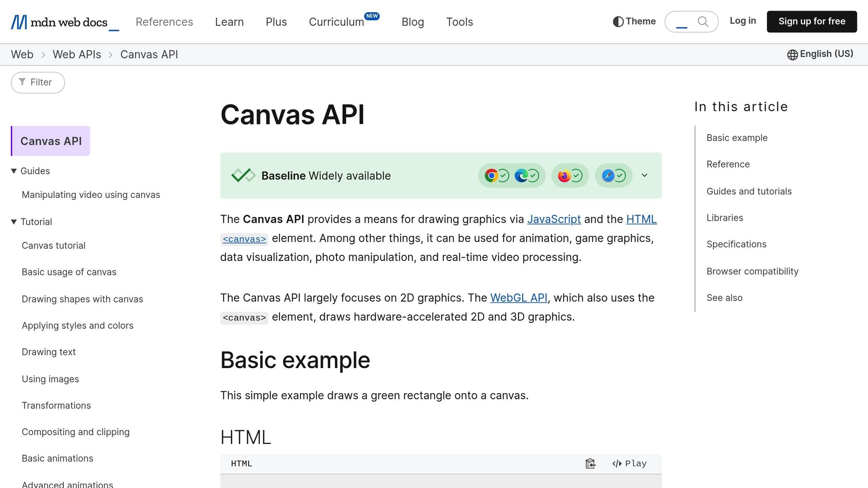Image resolution: width=868 pixels, height=488 pixels.
Task: Copy the HTML code with clipboard icon
Action: click(590, 464)
